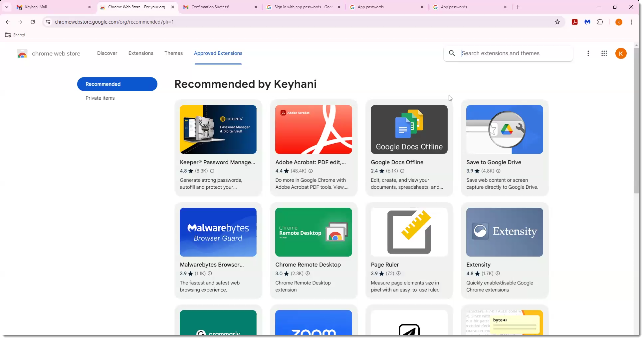Open the Page Ruler thumbnail
644x340 pixels.
(x=409, y=232)
